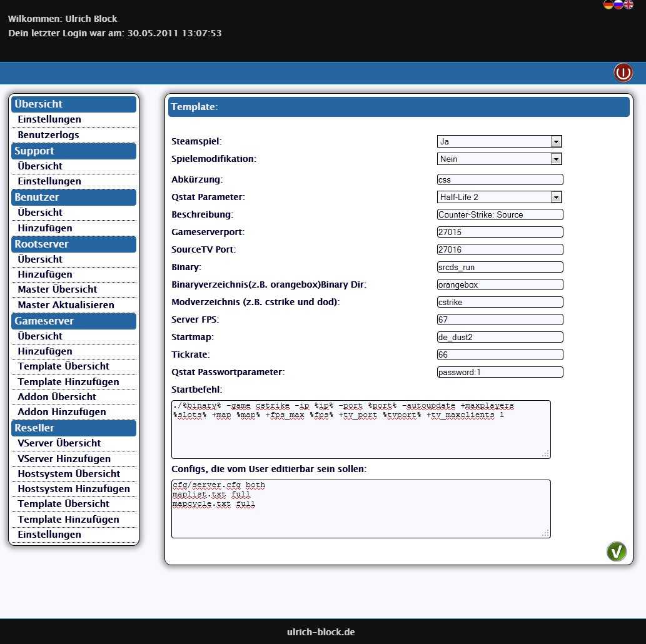Open the top Übersicht section header
646x644 pixels.
[x=74, y=104]
